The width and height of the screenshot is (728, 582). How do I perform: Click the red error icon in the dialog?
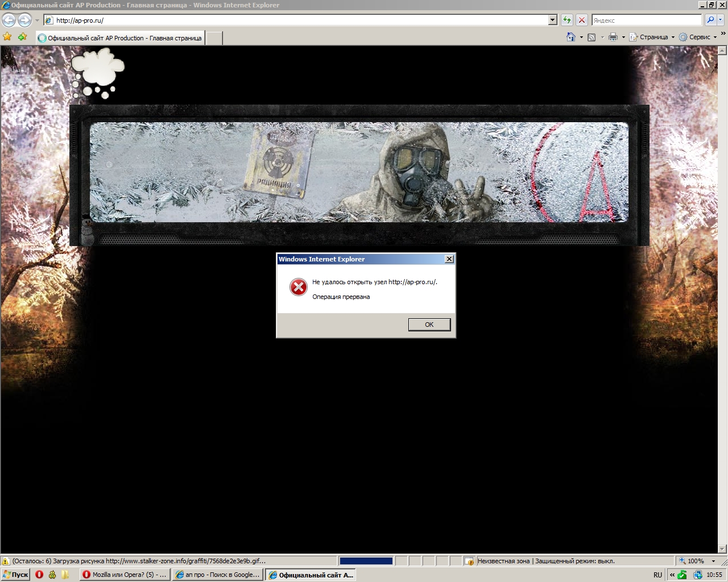298,287
